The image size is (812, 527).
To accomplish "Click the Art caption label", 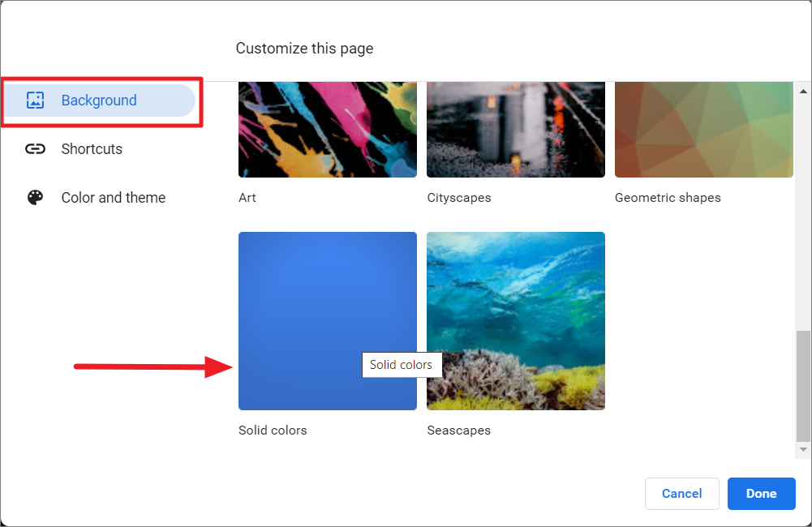I will 247,198.
